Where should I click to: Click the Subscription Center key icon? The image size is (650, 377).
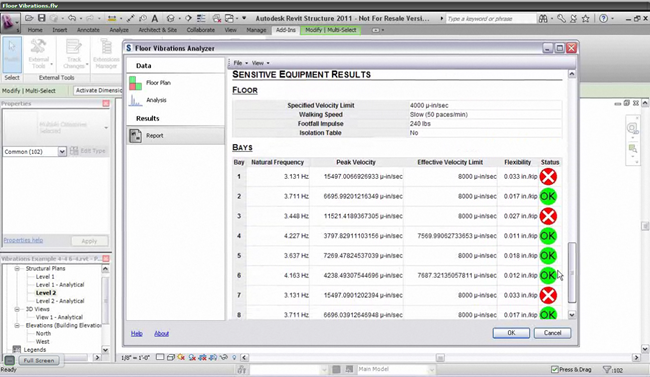561,19
